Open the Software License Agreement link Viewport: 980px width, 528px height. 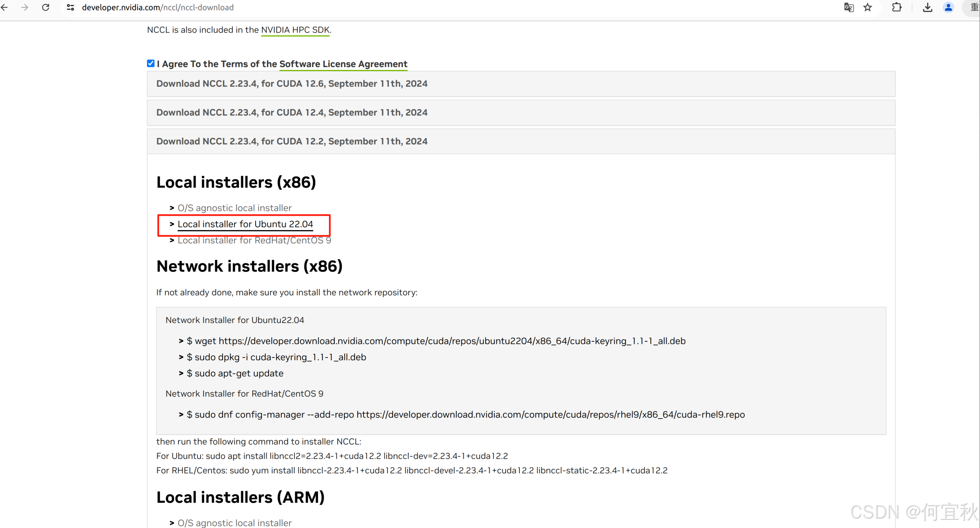(343, 64)
